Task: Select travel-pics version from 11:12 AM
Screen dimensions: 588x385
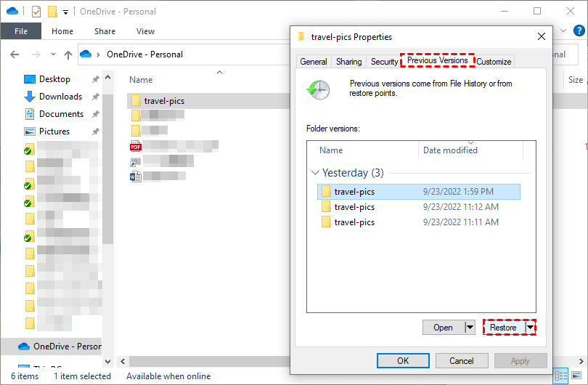Action: point(354,207)
